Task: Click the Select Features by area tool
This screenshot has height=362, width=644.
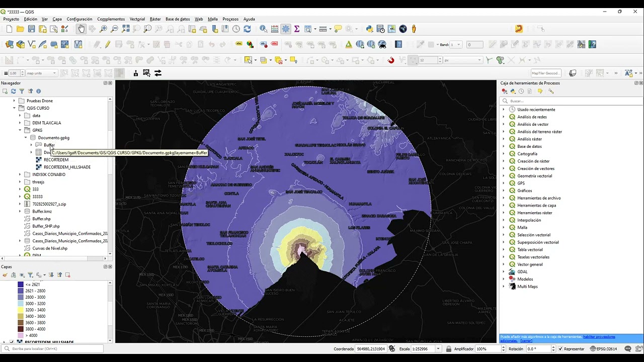Action: tap(249, 60)
